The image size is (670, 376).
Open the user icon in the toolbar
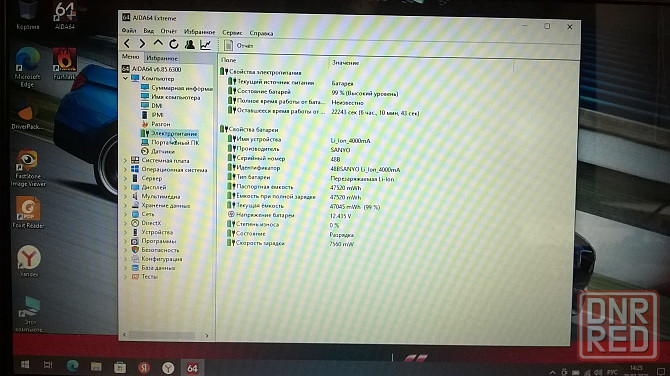tap(190, 44)
